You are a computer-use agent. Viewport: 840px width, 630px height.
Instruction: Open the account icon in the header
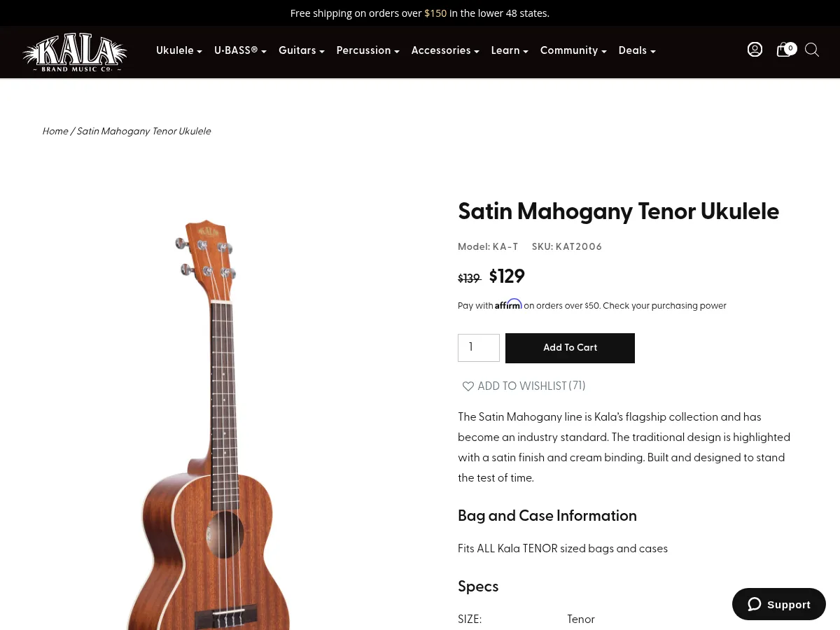755,50
